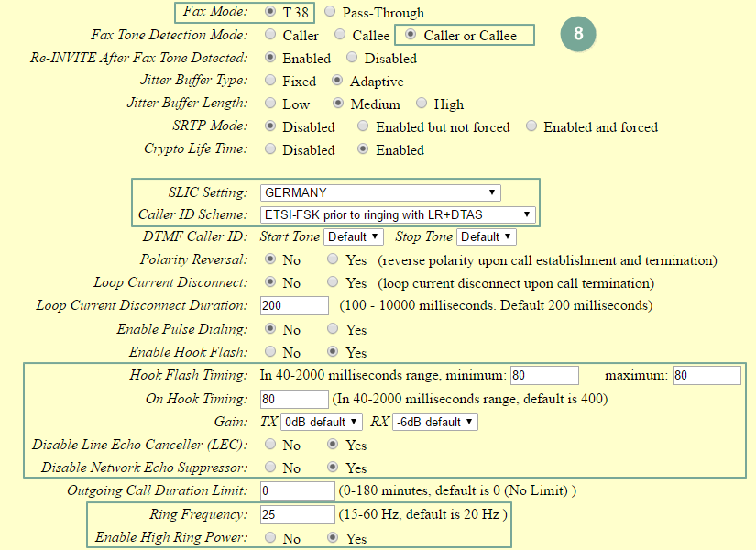Enable Polarity Reversal with Yes

coord(335,260)
